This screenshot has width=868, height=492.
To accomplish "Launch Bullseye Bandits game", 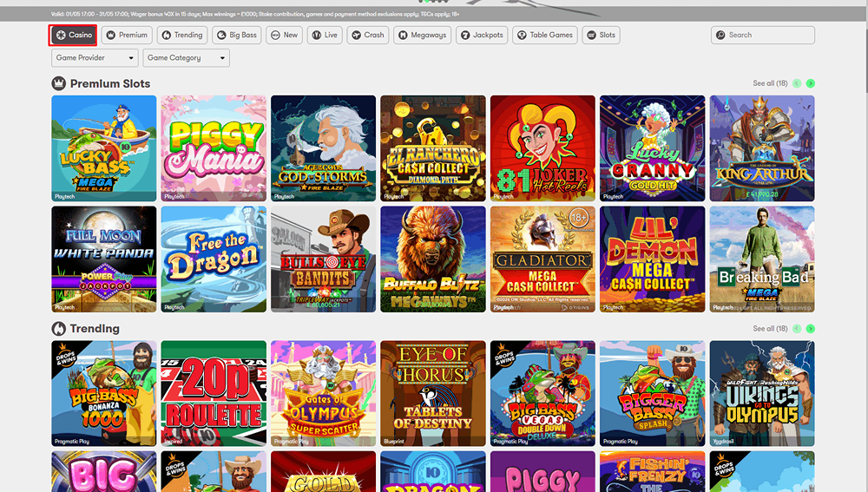I will (x=323, y=259).
